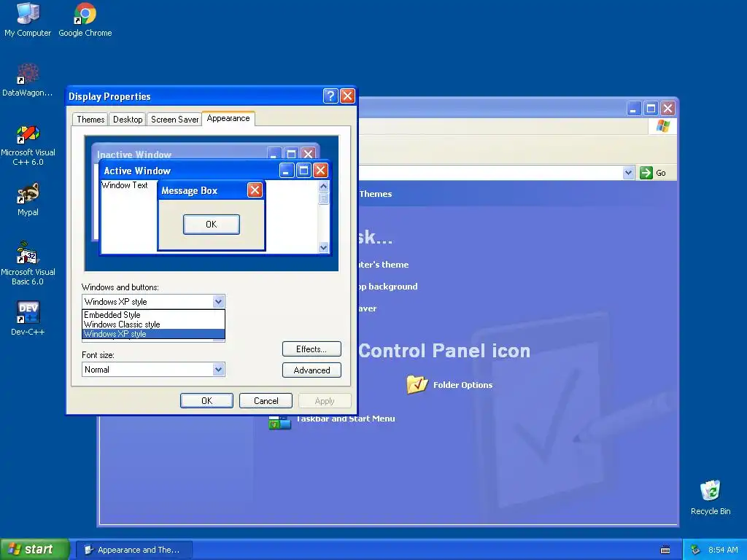Switch to the Desktop tab
The image size is (747, 560).
tap(128, 120)
